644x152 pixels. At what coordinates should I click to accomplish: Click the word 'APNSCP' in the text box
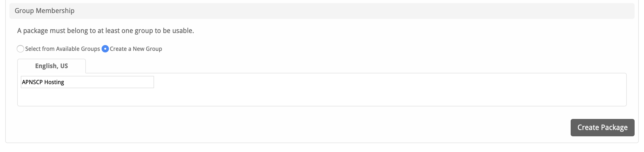point(32,82)
